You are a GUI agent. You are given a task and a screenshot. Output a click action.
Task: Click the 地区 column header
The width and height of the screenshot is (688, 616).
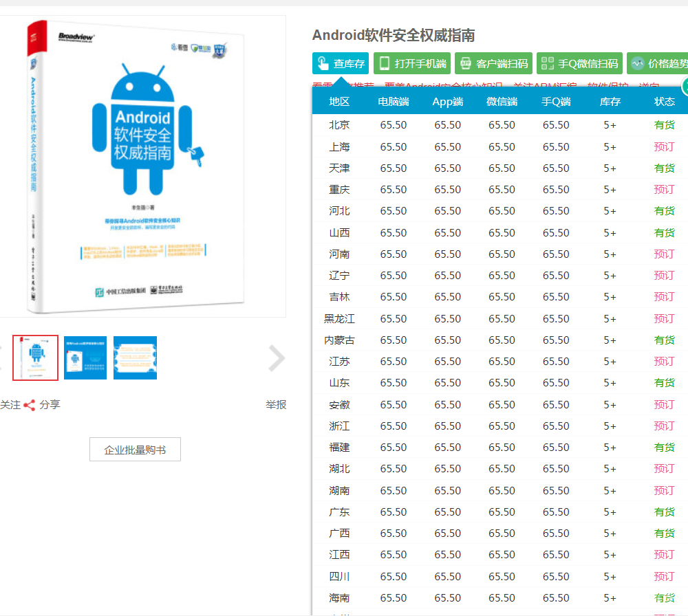pos(339,102)
